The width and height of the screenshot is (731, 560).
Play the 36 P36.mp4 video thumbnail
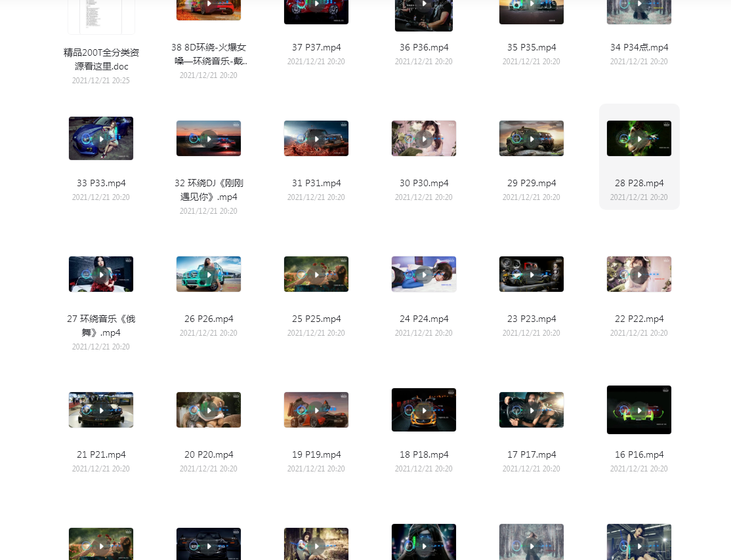[424, 15]
